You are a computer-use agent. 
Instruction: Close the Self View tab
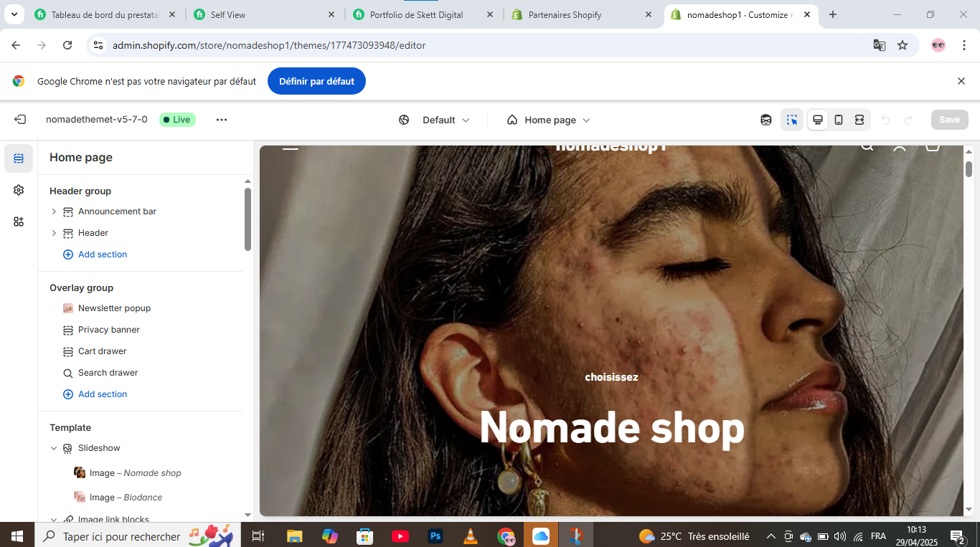pos(331,14)
